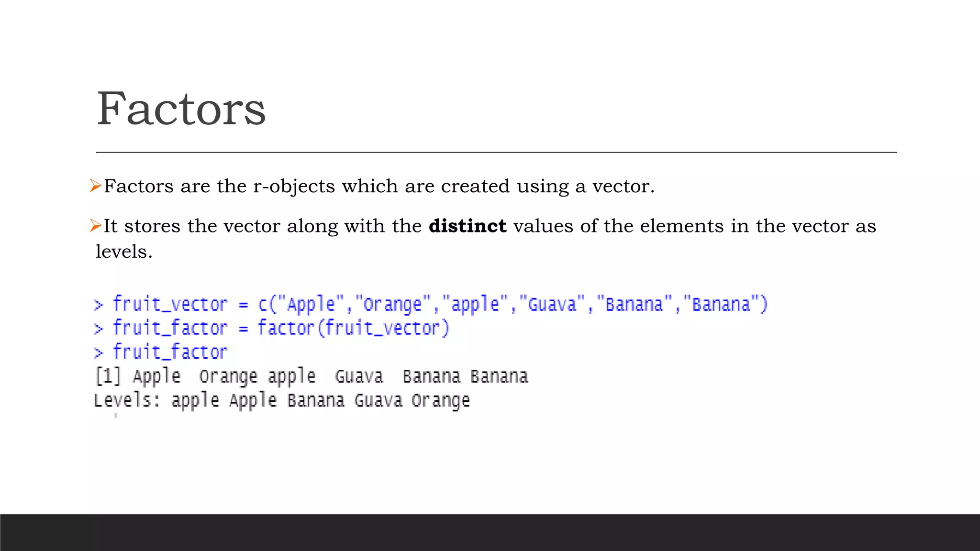Viewport: 980px width, 551px height.
Task: Click the dark footer bar of the slide
Action: click(490, 532)
